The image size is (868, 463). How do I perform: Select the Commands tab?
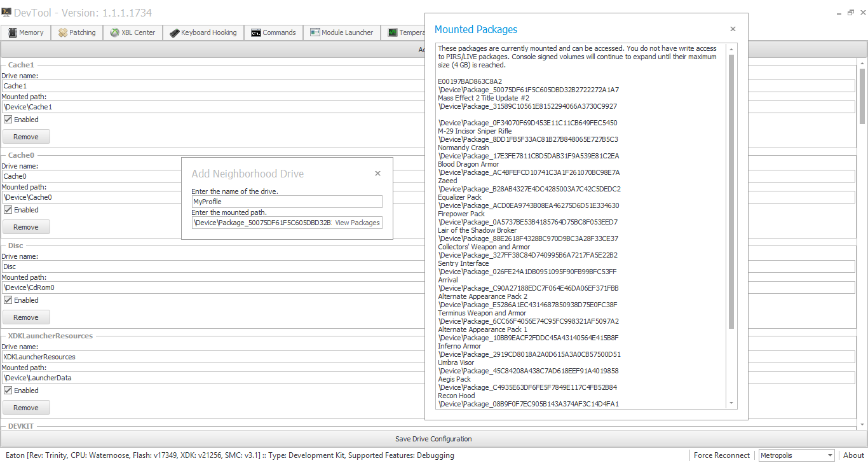click(x=273, y=32)
